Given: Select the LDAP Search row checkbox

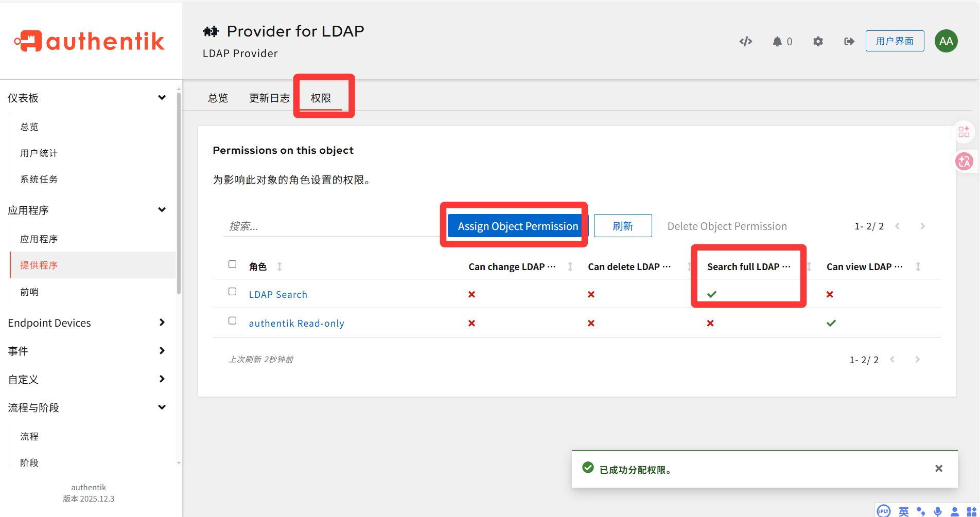Looking at the screenshot, I should 233,292.
